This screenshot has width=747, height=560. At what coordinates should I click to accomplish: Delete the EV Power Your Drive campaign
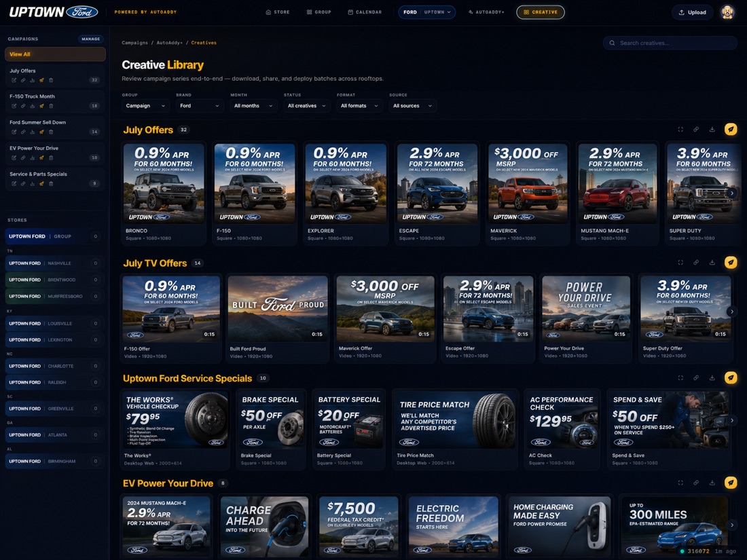coord(51,157)
